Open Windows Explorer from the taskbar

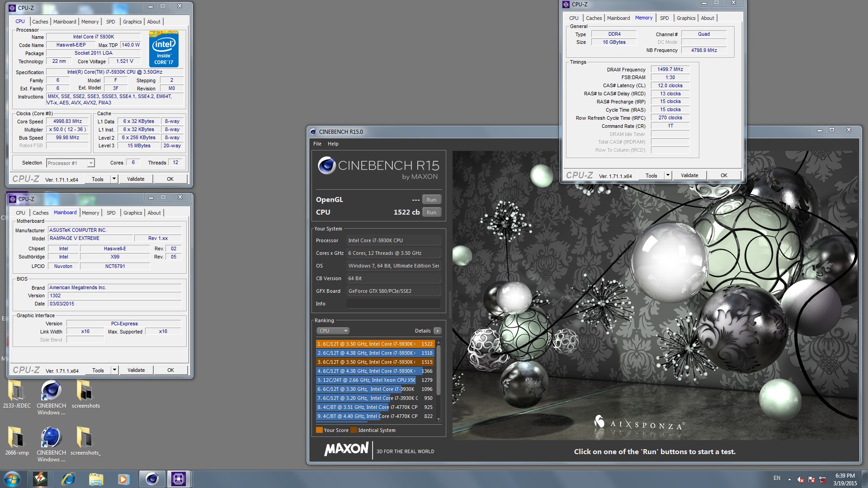click(x=96, y=479)
